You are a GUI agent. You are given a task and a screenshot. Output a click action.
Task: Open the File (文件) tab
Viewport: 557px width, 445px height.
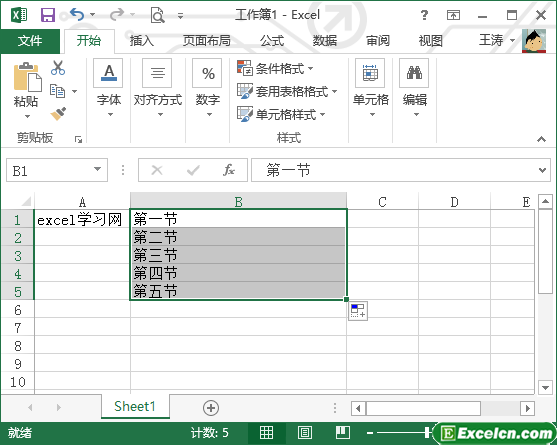[30, 41]
